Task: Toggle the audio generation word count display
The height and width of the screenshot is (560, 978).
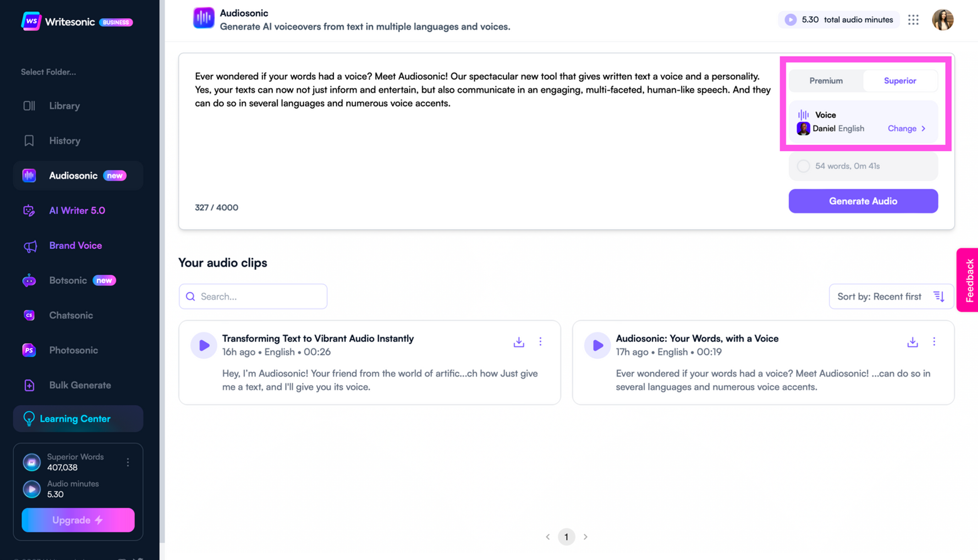Action: 804,165
